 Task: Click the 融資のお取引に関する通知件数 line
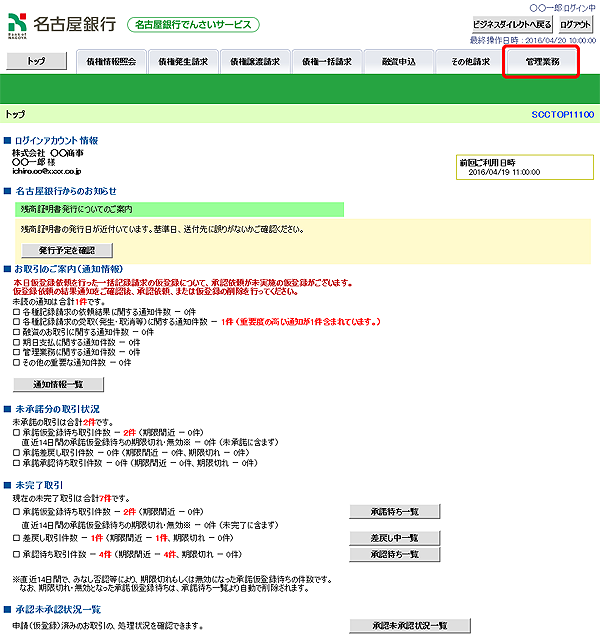point(83,332)
